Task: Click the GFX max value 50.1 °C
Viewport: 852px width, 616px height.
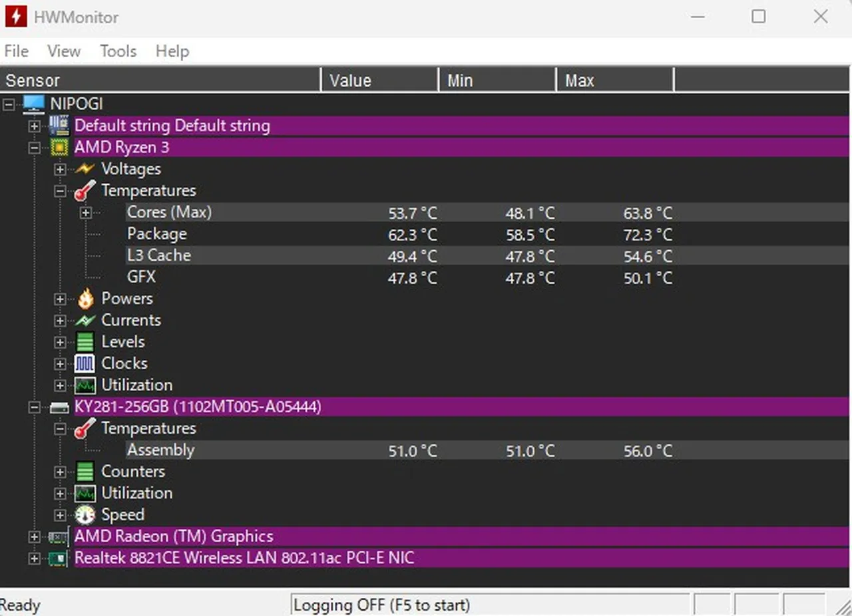Action: pos(648,278)
